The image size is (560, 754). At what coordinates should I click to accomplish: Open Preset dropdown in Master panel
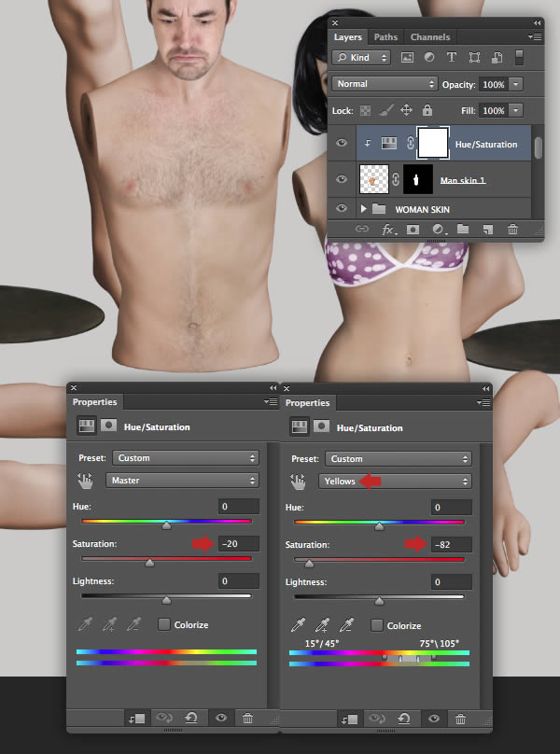point(186,458)
